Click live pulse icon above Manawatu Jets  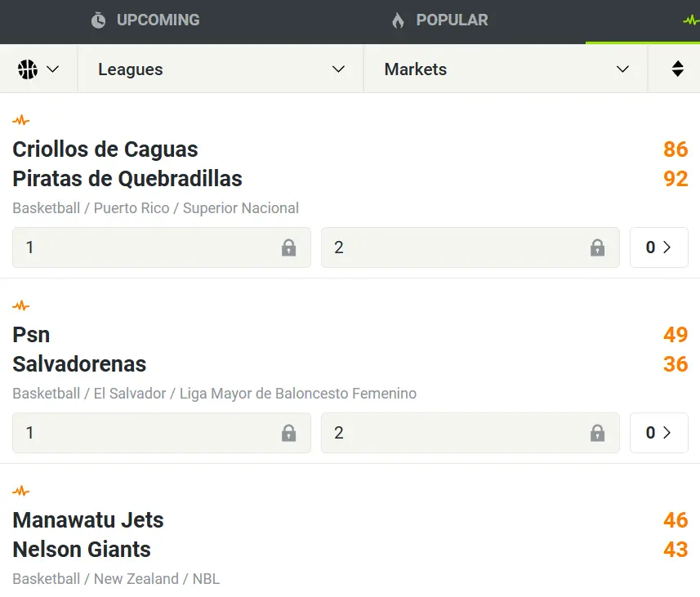pyautogui.click(x=21, y=491)
